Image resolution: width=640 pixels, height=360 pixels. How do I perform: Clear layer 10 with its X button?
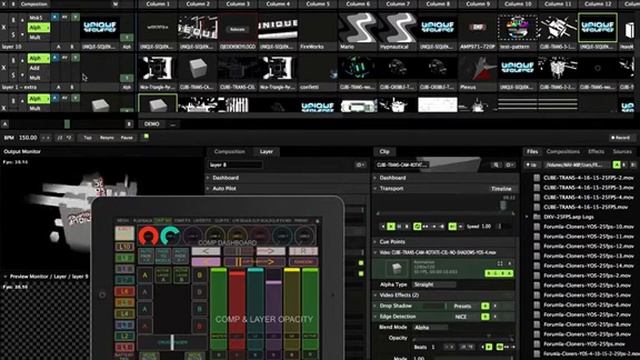pos(4,27)
